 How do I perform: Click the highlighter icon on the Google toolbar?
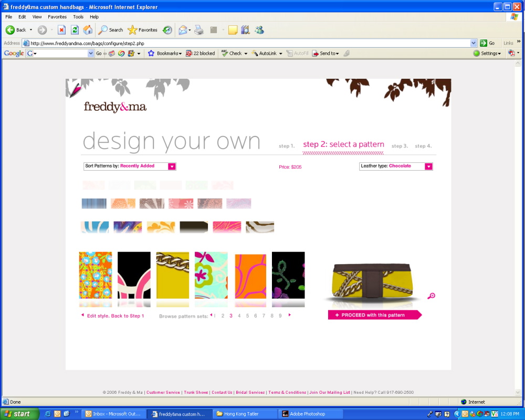point(346,53)
